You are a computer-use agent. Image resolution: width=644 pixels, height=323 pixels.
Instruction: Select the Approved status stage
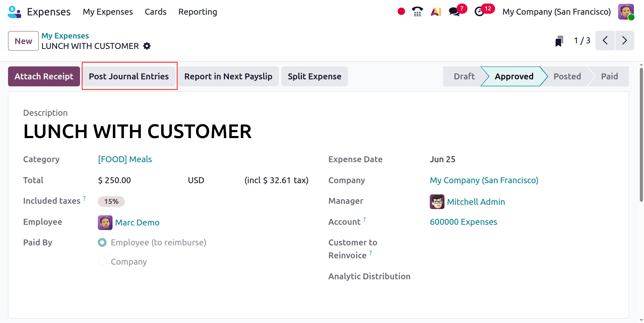(514, 77)
